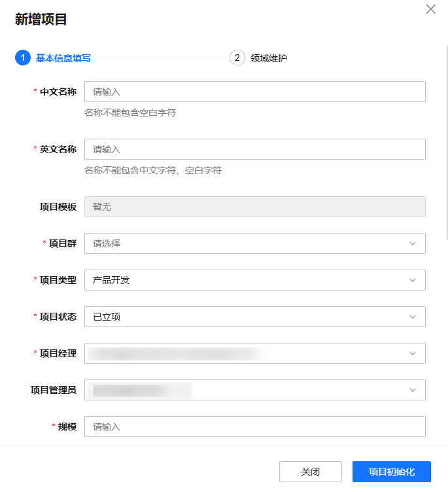Click chevron arrow in 项目经理 field
Screen dimensions: 448x492
pos(413,353)
